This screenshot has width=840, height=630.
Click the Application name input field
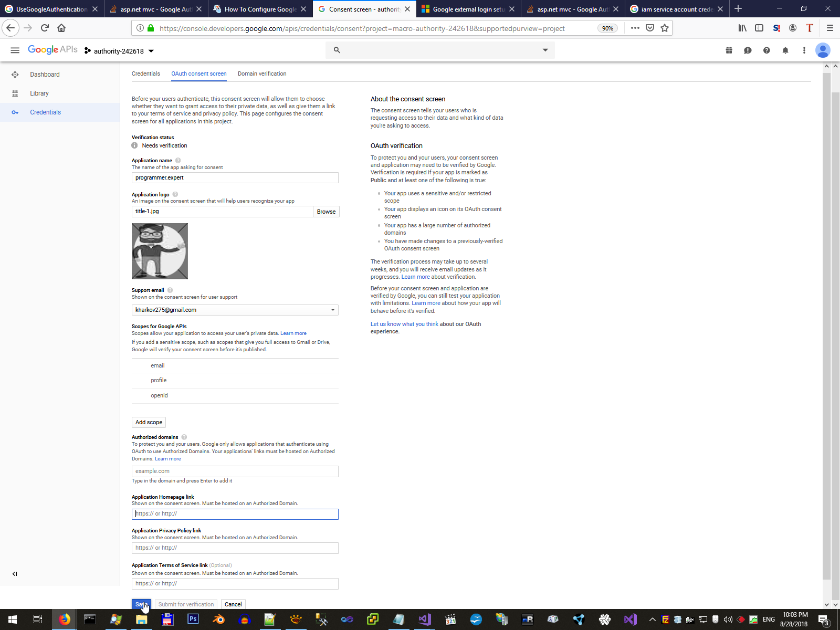tap(235, 178)
